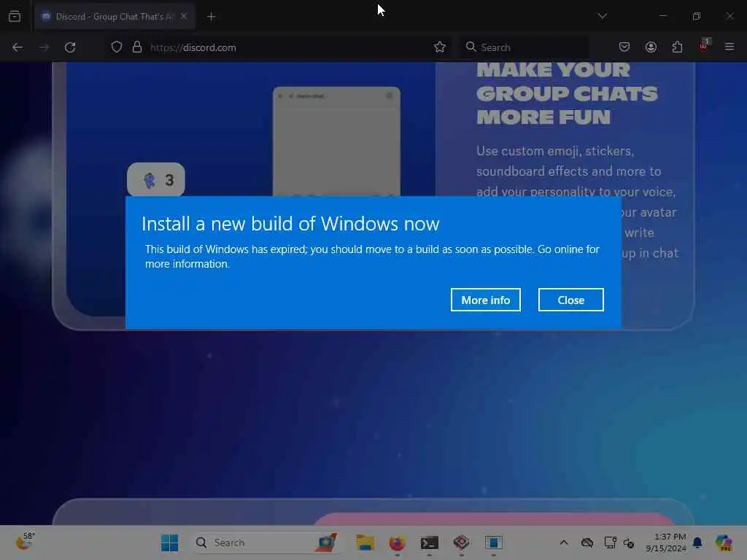This screenshot has height=560, width=747.
Task: Dismiss the Windows build dialog with Close
Action: pos(570,300)
